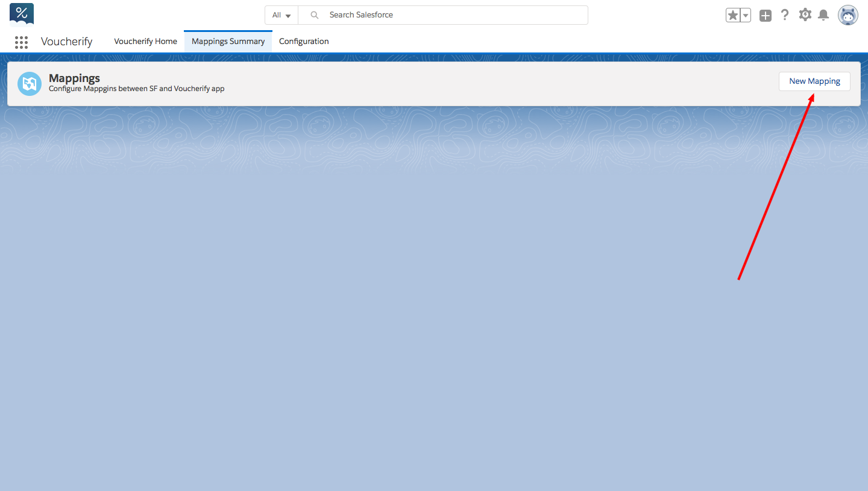
Task: Select the Mappings Summary tab
Action: pos(228,42)
